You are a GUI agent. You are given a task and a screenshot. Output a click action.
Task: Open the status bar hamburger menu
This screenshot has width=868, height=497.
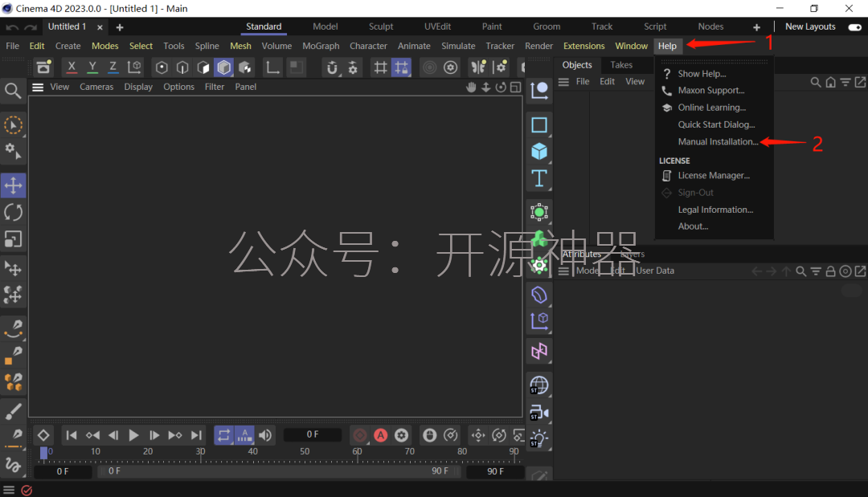coord(9,490)
